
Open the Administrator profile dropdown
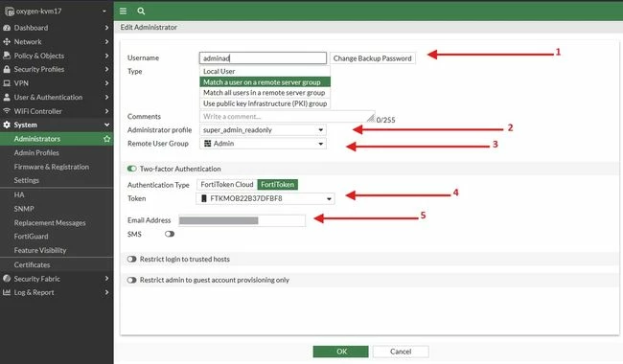tap(263, 130)
